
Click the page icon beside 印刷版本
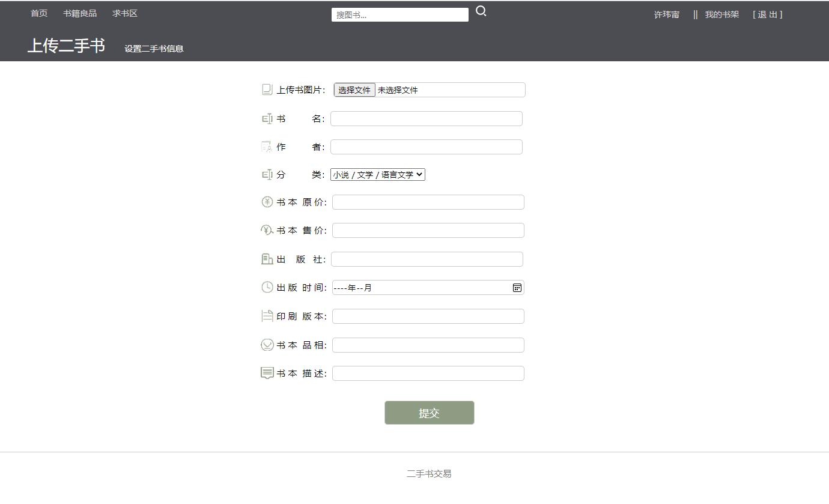267,315
